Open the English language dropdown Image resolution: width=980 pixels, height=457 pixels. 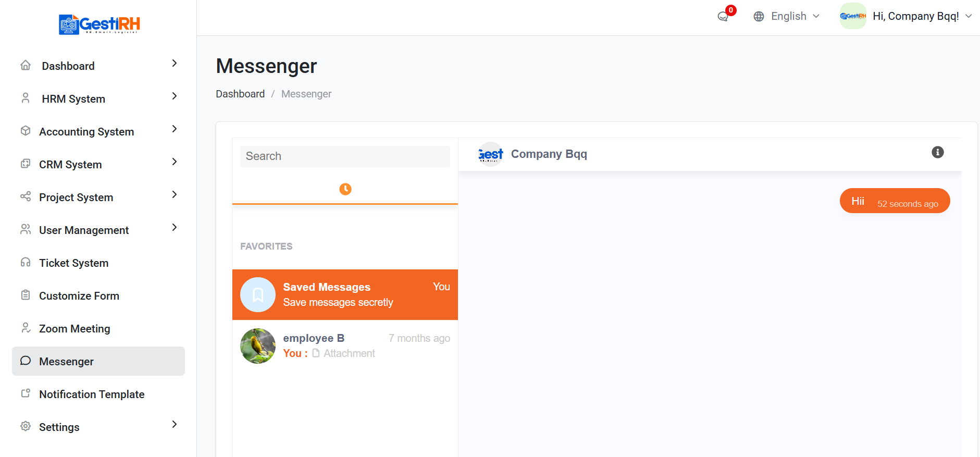(x=787, y=17)
